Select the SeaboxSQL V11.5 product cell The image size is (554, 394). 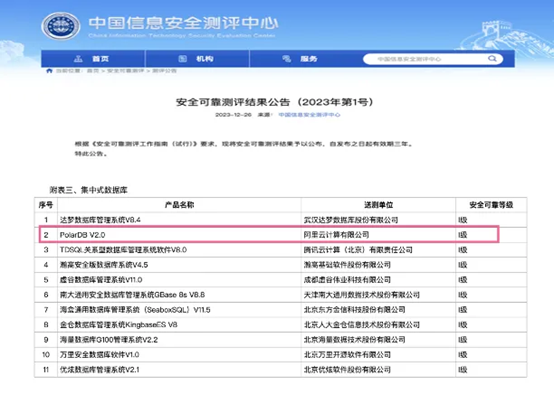(179, 310)
